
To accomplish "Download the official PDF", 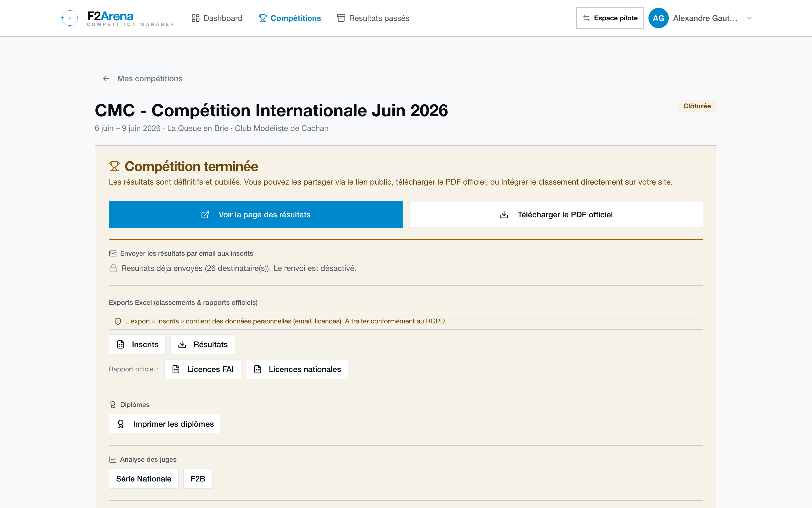I will [556, 214].
